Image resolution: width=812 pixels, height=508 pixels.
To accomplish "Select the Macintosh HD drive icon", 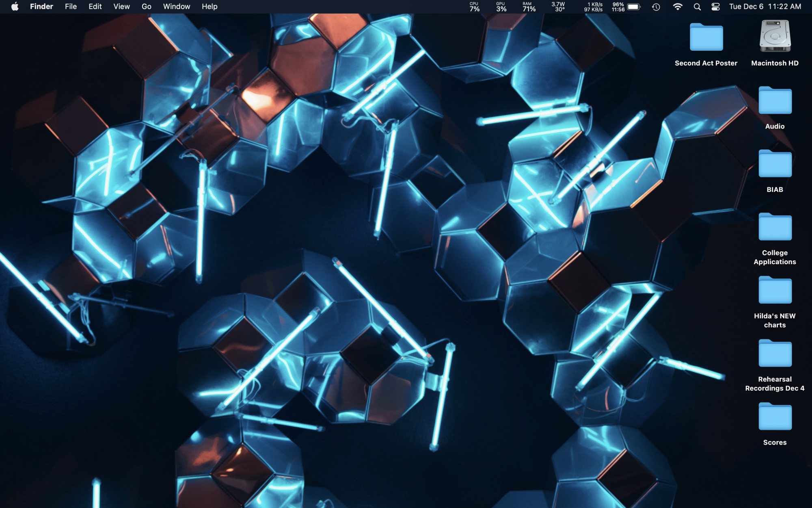I will tap(775, 37).
